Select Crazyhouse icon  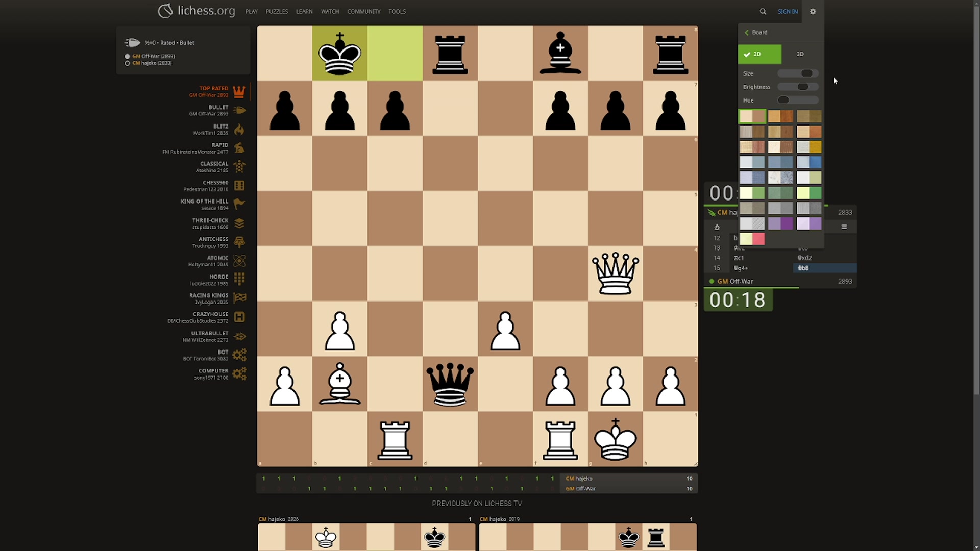tap(239, 317)
